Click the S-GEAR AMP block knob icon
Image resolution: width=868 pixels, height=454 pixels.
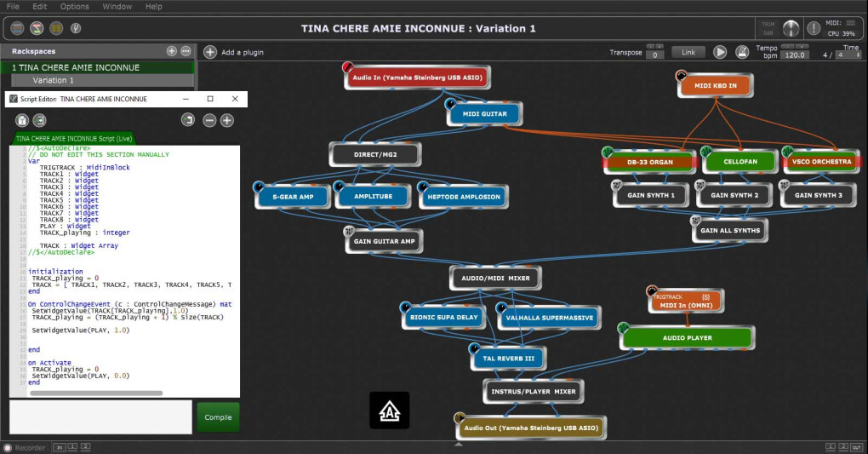(259, 187)
